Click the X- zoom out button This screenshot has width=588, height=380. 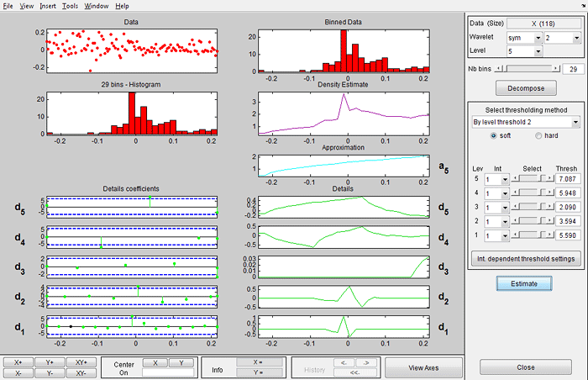point(17,372)
